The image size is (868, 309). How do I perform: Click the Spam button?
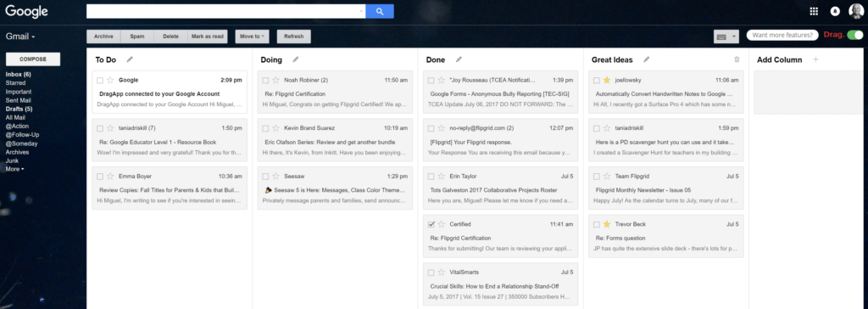tap(137, 37)
